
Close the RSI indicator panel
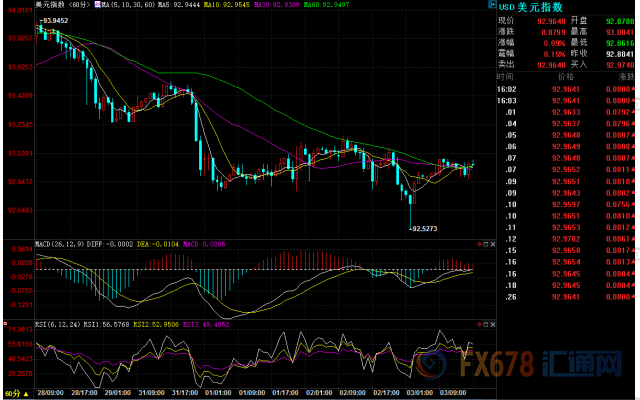(490, 325)
